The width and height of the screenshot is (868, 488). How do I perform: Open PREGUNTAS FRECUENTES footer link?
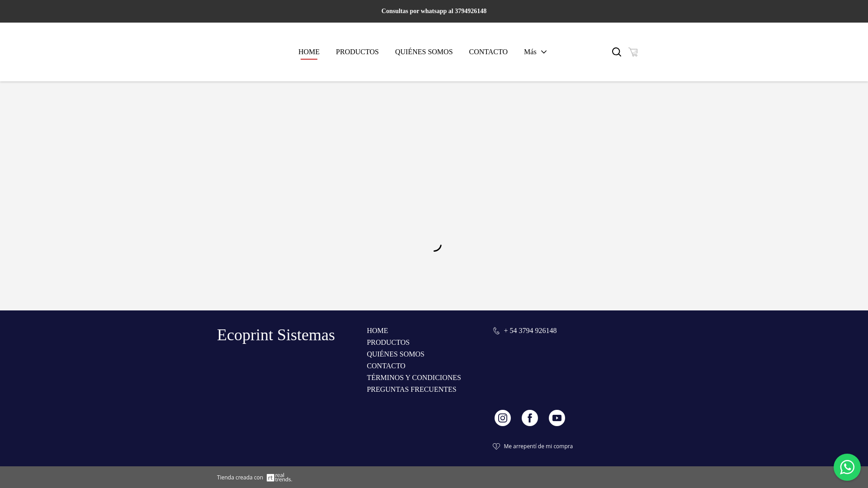tap(411, 389)
